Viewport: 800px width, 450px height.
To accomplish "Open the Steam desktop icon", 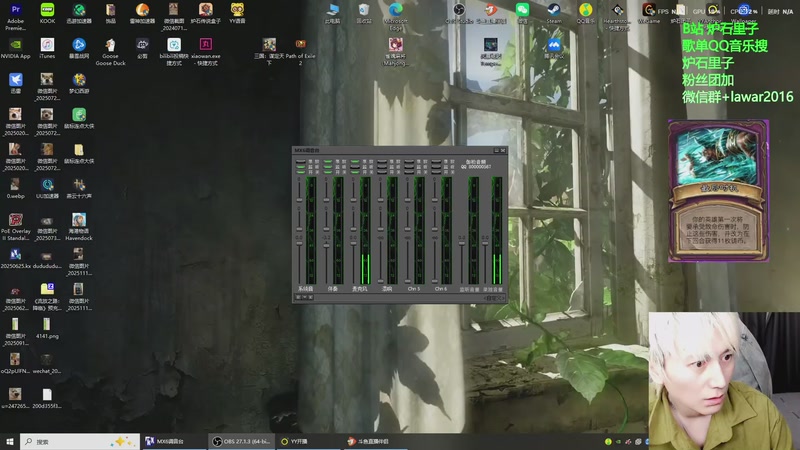I will coord(554,13).
